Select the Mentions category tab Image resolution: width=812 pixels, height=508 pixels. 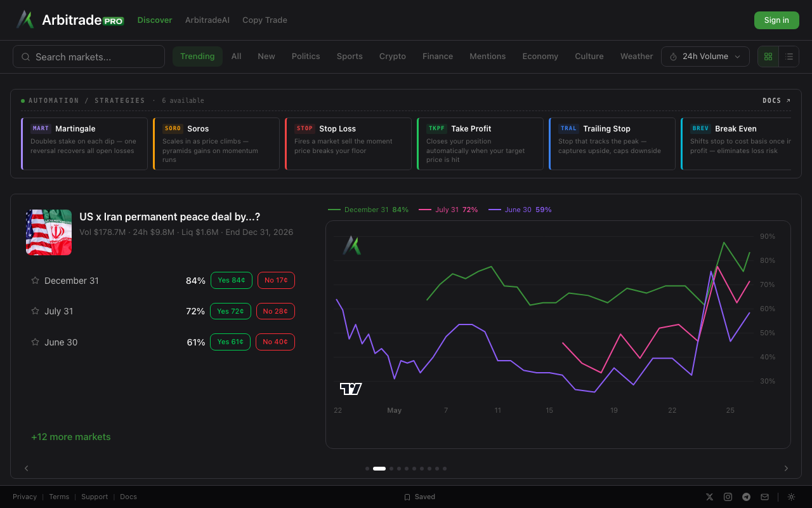[x=487, y=57]
